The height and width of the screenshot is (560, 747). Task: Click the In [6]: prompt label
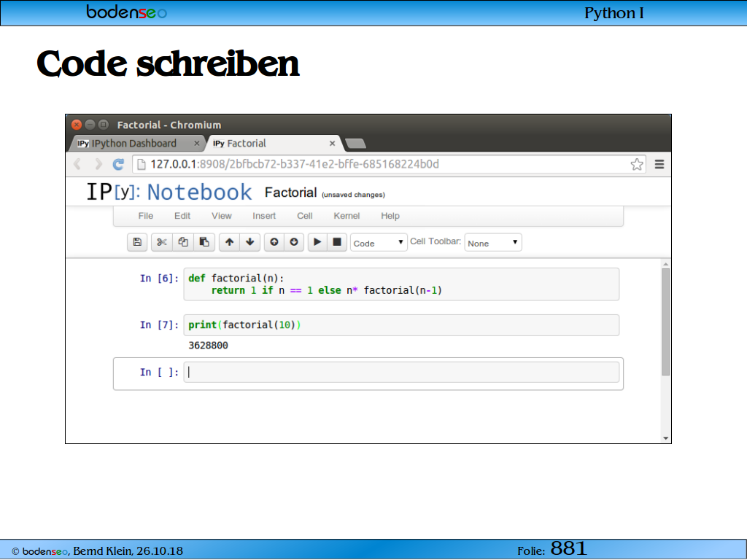tap(160, 279)
